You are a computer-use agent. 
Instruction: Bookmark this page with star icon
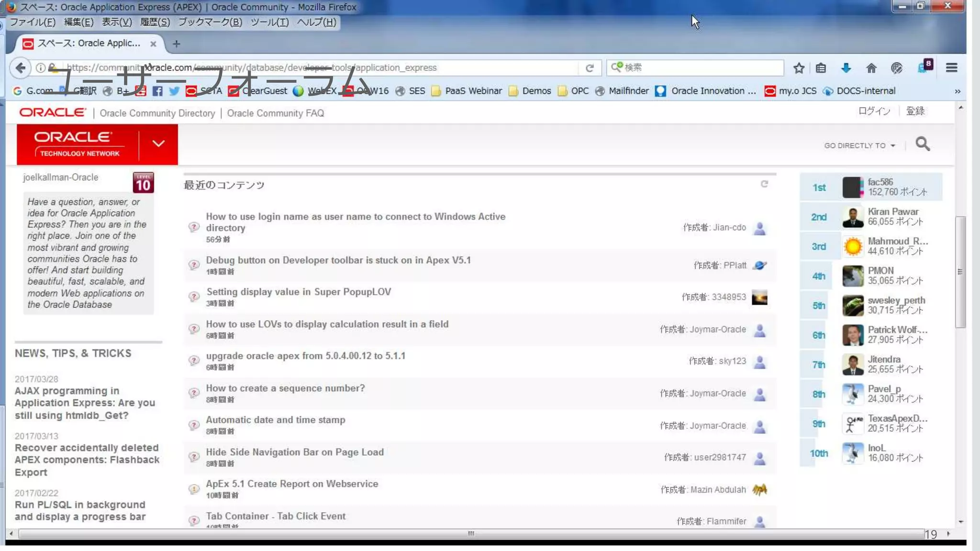(798, 68)
